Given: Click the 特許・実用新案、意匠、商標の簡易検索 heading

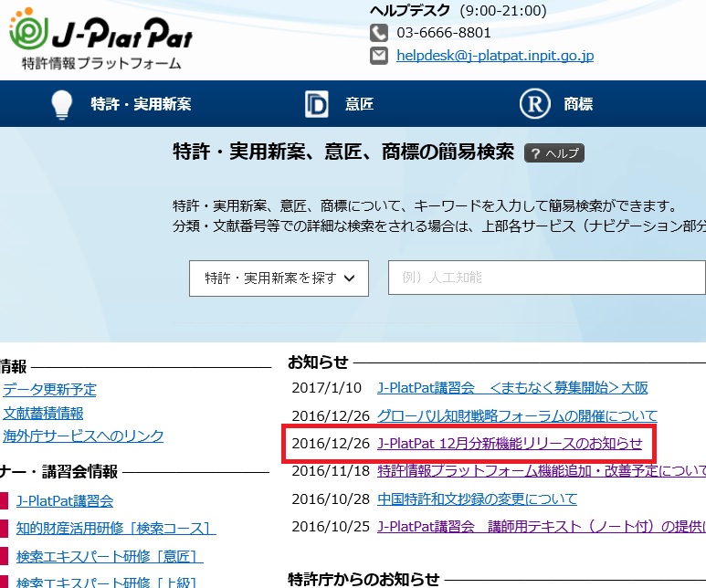Looking at the screenshot, I should [x=343, y=152].
